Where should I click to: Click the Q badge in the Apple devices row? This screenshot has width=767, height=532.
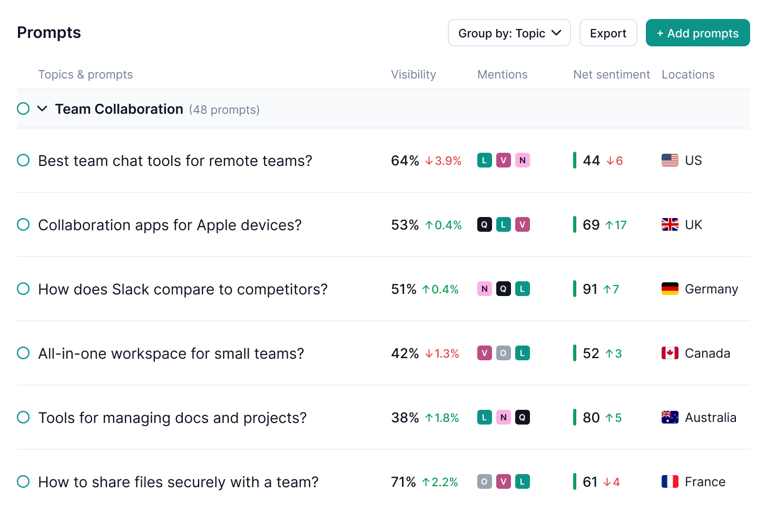click(x=485, y=224)
